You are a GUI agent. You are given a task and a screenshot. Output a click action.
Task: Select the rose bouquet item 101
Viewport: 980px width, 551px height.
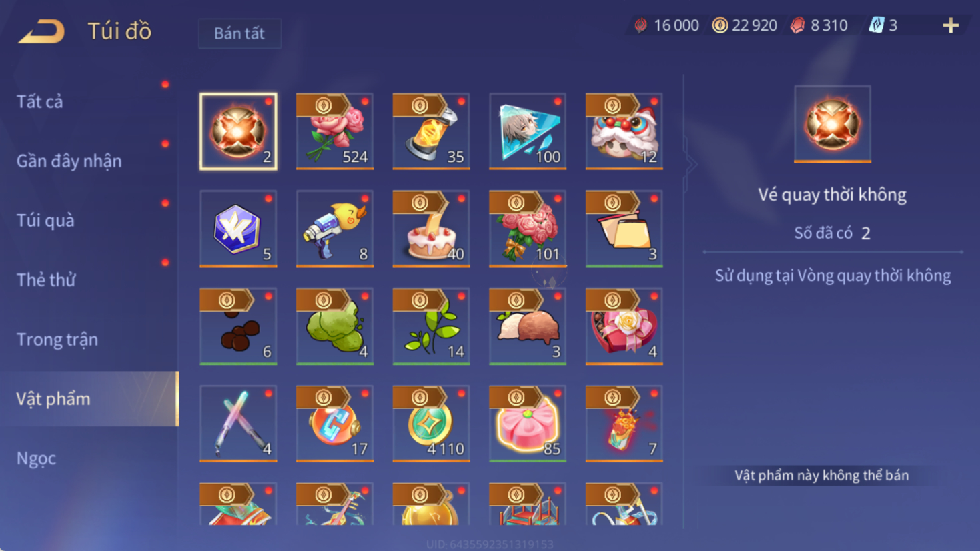[x=528, y=229]
